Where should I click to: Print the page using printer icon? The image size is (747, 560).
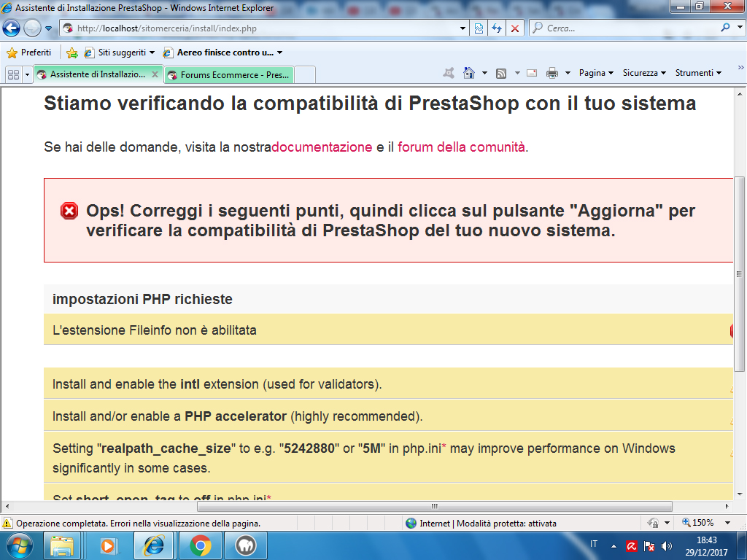tap(552, 73)
